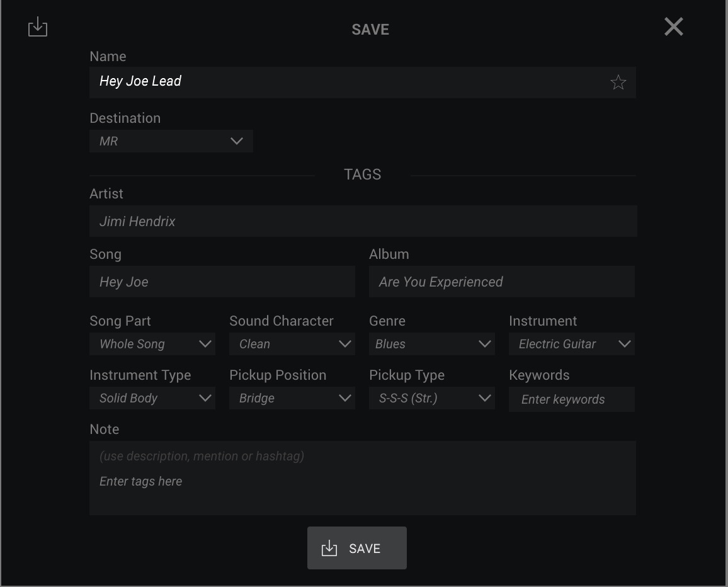The width and height of the screenshot is (728, 587).
Task: Close the Save dialog with the X
Action: [673, 26]
